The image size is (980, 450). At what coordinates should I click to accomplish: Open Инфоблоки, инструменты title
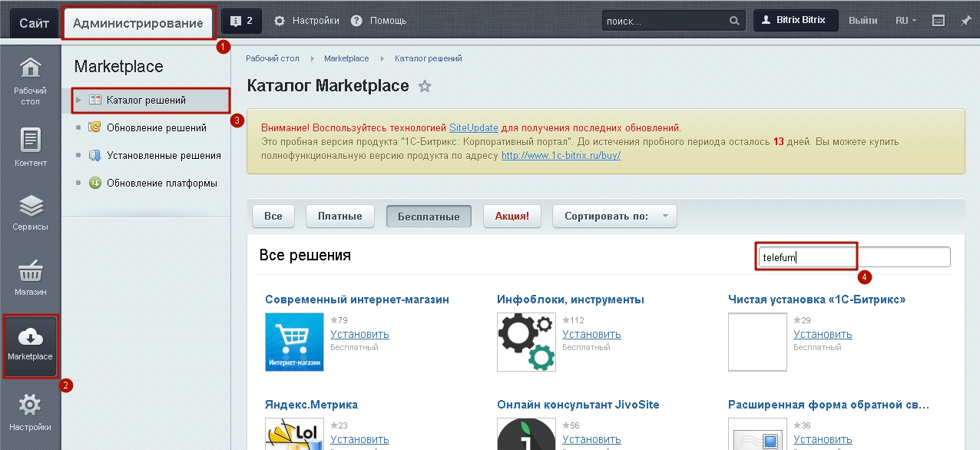tap(571, 299)
